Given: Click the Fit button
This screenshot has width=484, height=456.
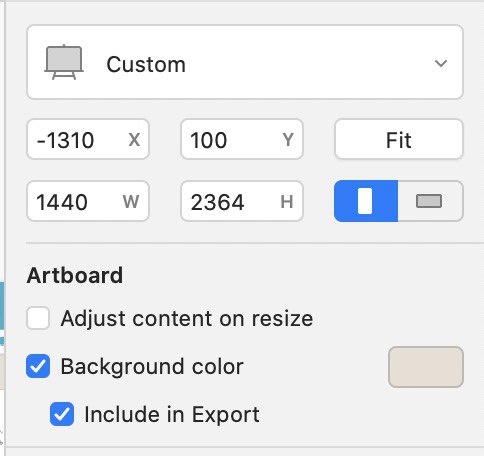Looking at the screenshot, I should [x=399, y=139].
